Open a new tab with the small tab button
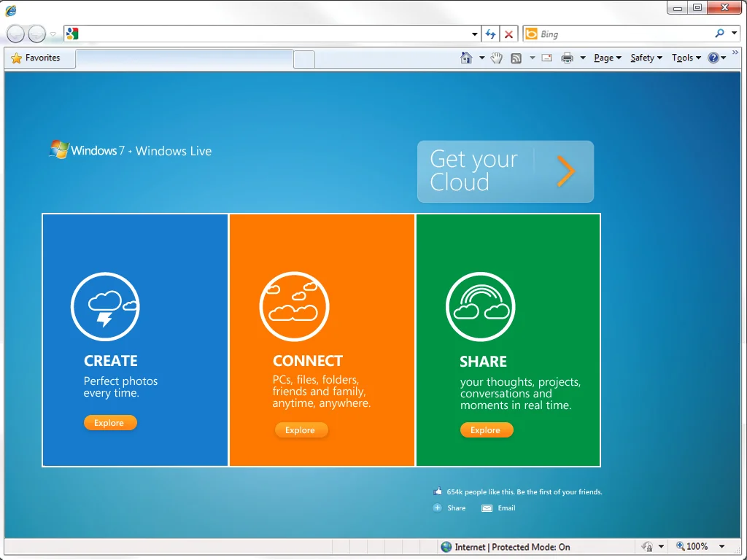 coord(304,60)
